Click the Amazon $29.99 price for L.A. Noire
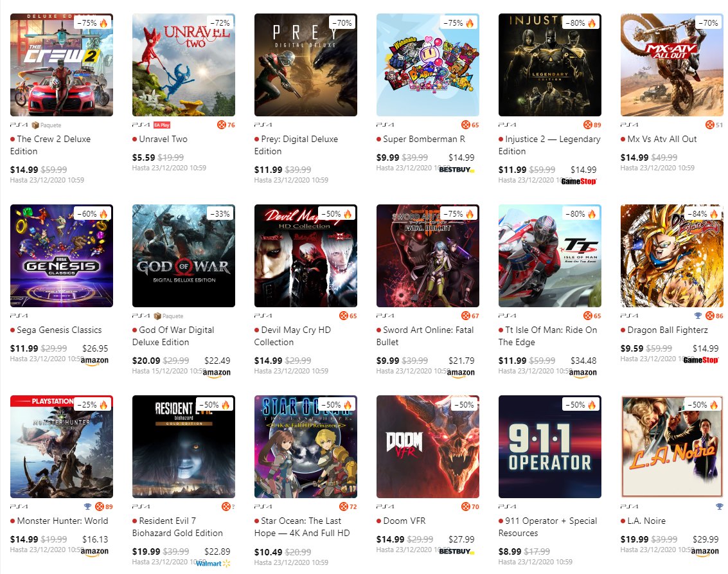This screenshot has width=728, height=574. pyautogui.click(x=706, y=539)
